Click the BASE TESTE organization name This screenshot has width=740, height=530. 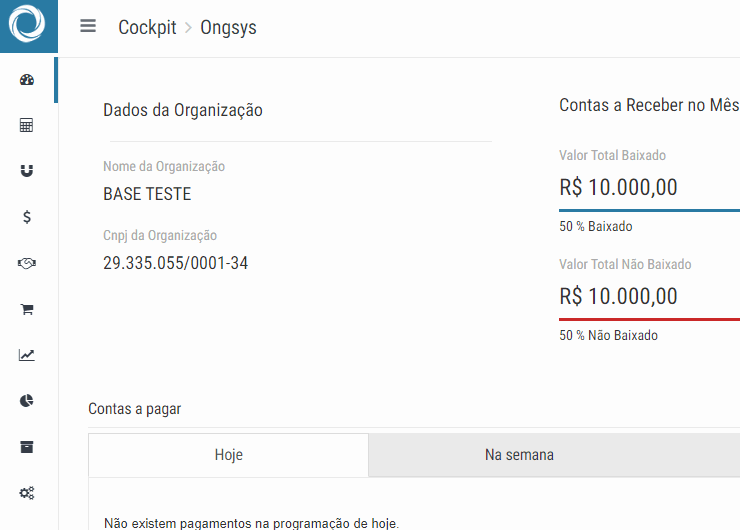click(147, 194)
